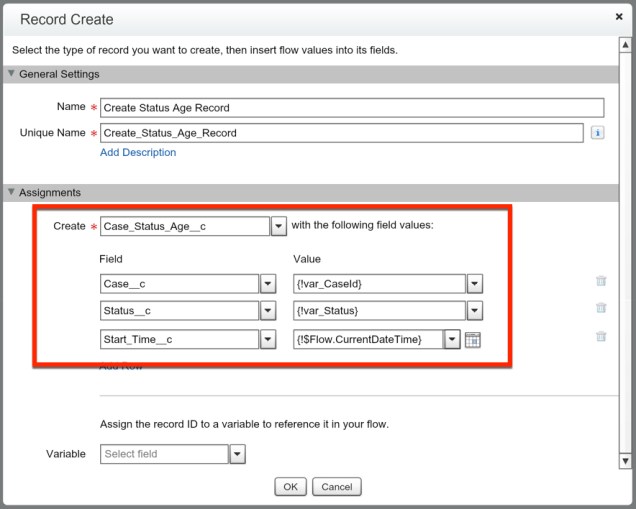
Task: Delete the Start_Time__c field row
Action: click(600, 337)
